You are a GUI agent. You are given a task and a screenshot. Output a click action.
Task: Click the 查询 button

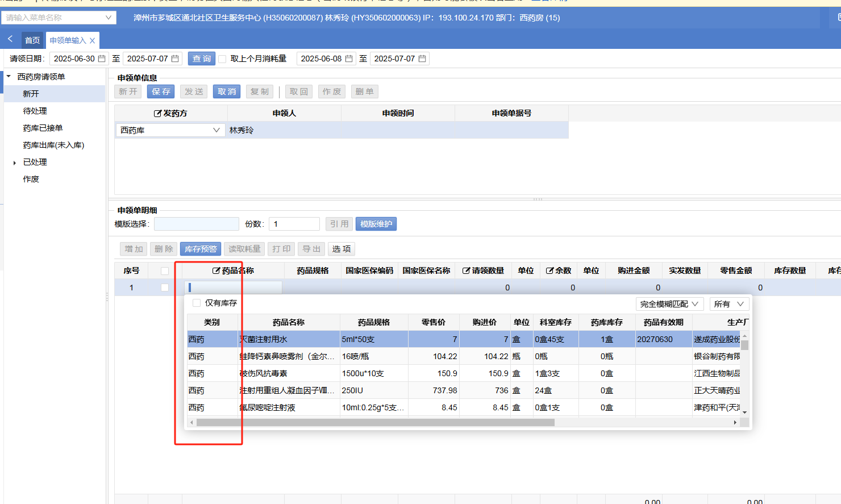(202, 59)
